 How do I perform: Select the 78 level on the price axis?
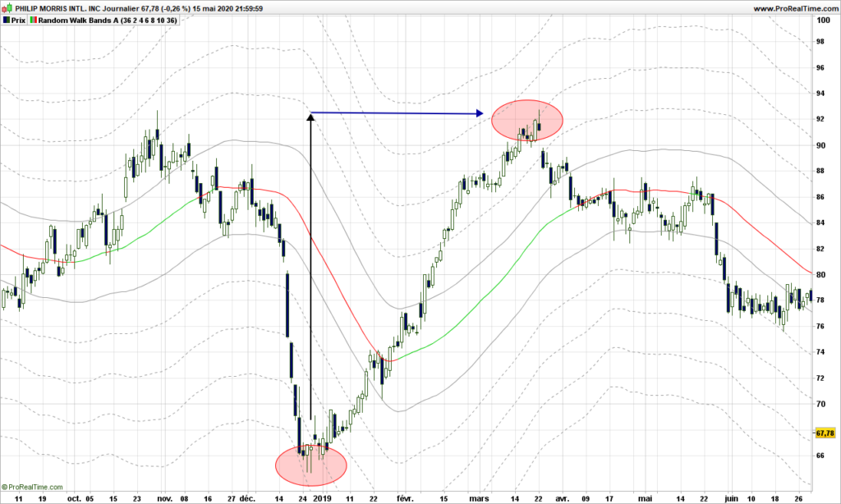click(x=820, y=300)
